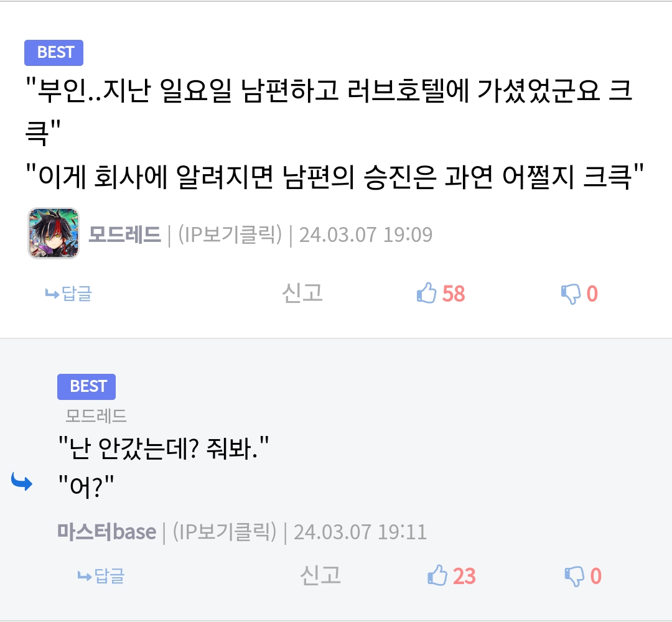Click the gray 모드레드 mention in the reply
This screenshot has height=622, width=672.
96,415
